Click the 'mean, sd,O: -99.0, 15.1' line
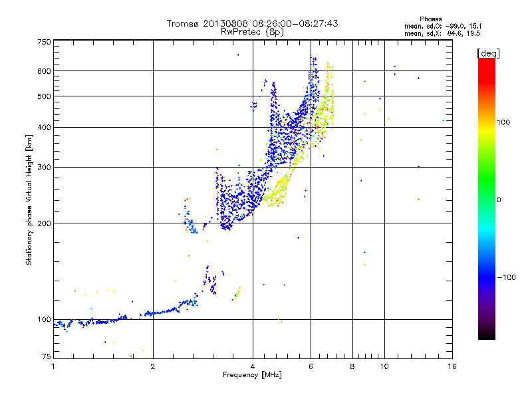The height and width of the screenshot is (399, 532). tap(443, 26)
